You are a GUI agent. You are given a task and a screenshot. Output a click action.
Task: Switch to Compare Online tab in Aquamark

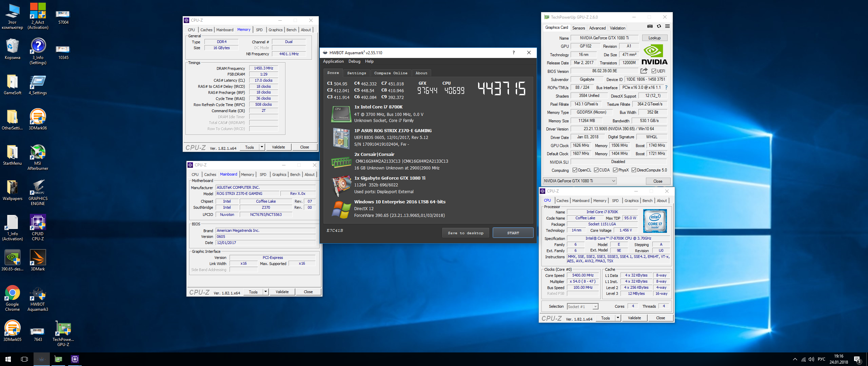[391, 73]
